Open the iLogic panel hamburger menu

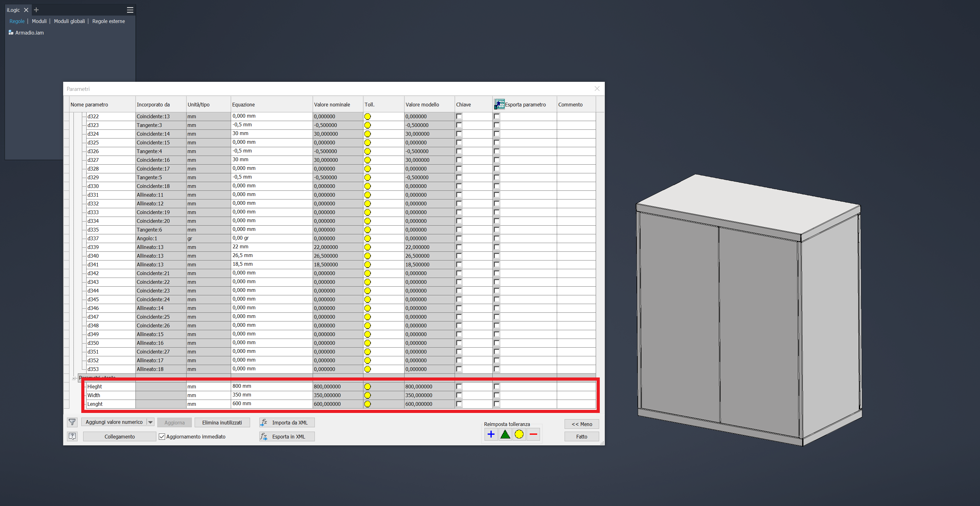coord(130,10)
